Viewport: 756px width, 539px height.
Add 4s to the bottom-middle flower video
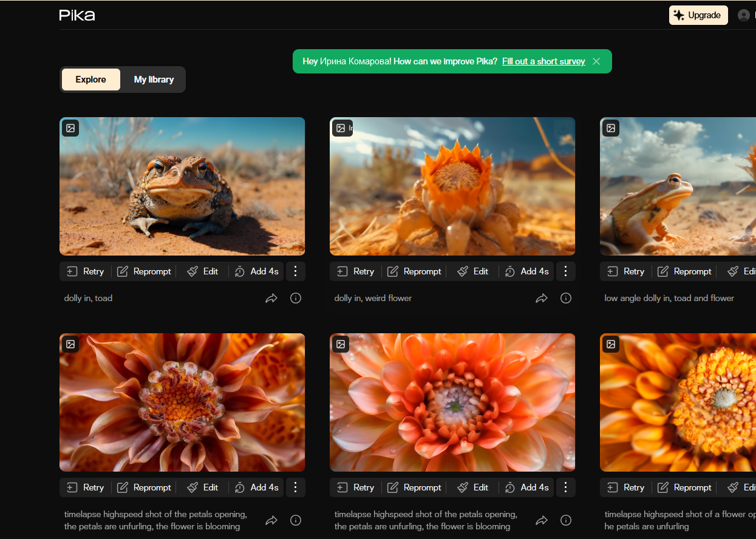pos(527,487)
